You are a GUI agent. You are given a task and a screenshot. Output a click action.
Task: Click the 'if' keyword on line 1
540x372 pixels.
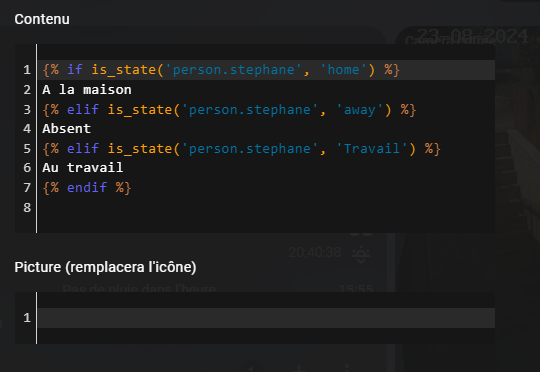coord(75,70)
